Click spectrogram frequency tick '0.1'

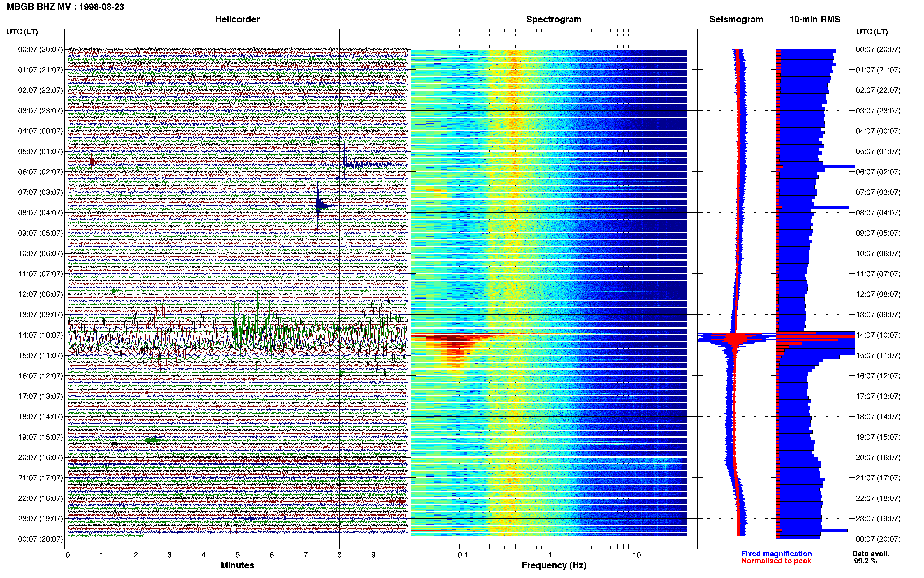pos(463,555)
